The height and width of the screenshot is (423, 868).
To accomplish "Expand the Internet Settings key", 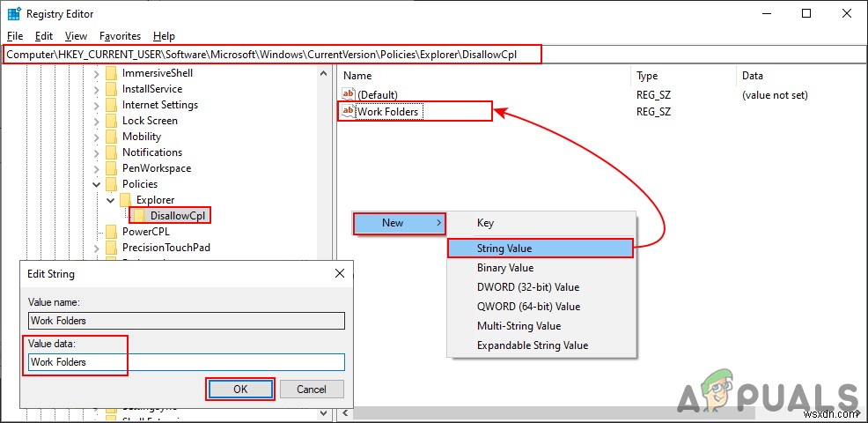I will tap(96, 105).
